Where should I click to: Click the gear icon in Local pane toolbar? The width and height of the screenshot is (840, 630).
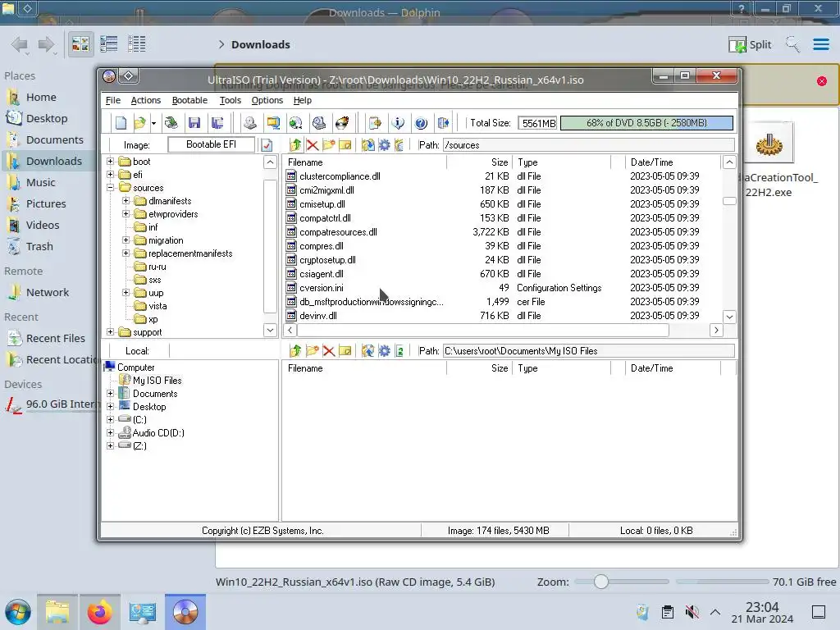(385, 351)
